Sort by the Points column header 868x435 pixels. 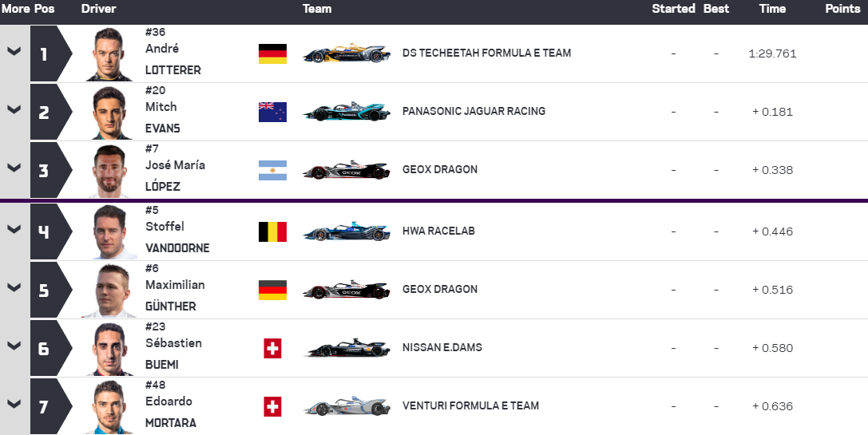click(x=842, y=9)
